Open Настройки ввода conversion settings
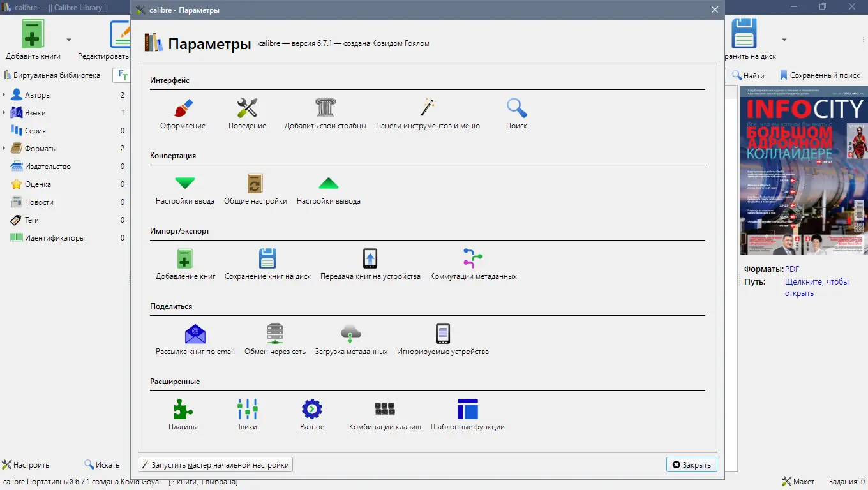Image resolution: width=868 pixels, height=490 pixels. pyautogui.click(x=185, y=189)
